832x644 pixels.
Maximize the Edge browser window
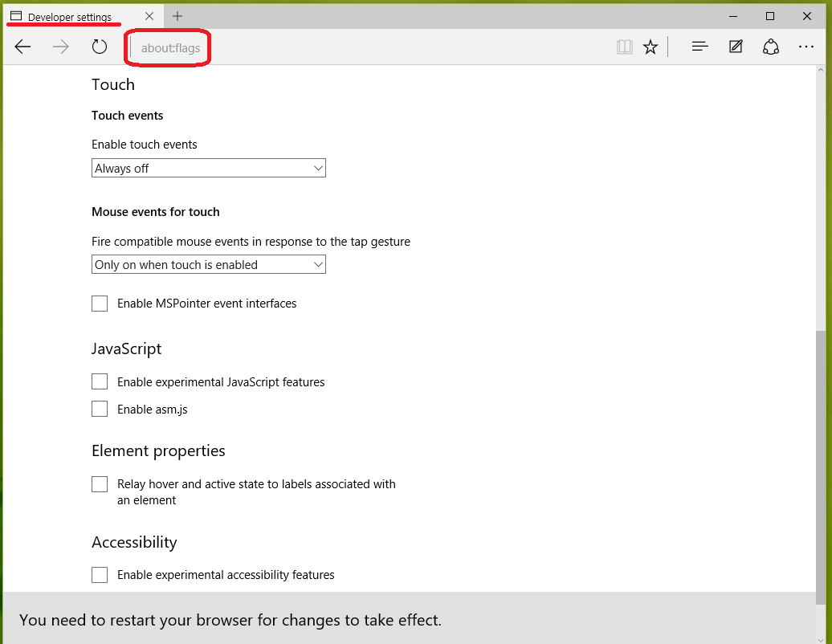[x=770, y=16]
